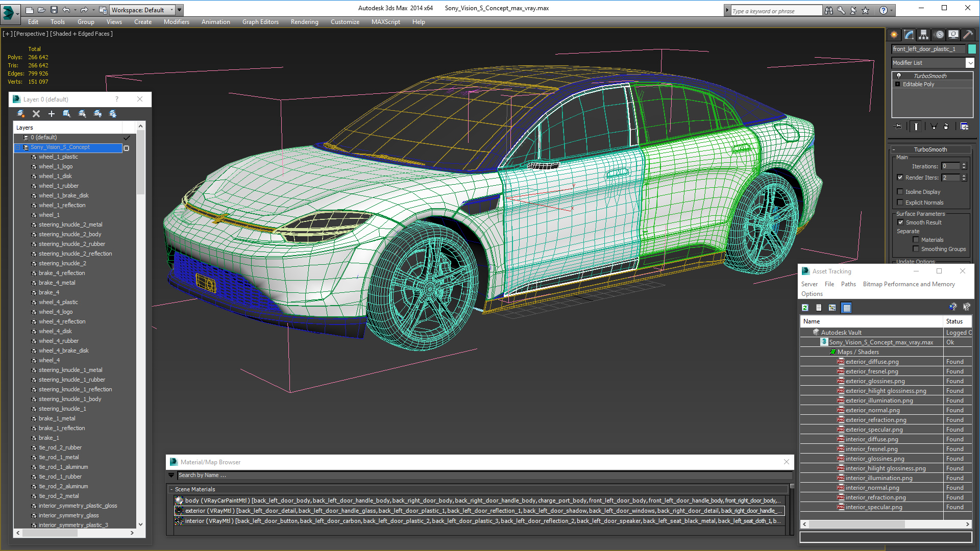
Task: Click Table View icon in Asset Tracking
Action: [x=847, y=308]
